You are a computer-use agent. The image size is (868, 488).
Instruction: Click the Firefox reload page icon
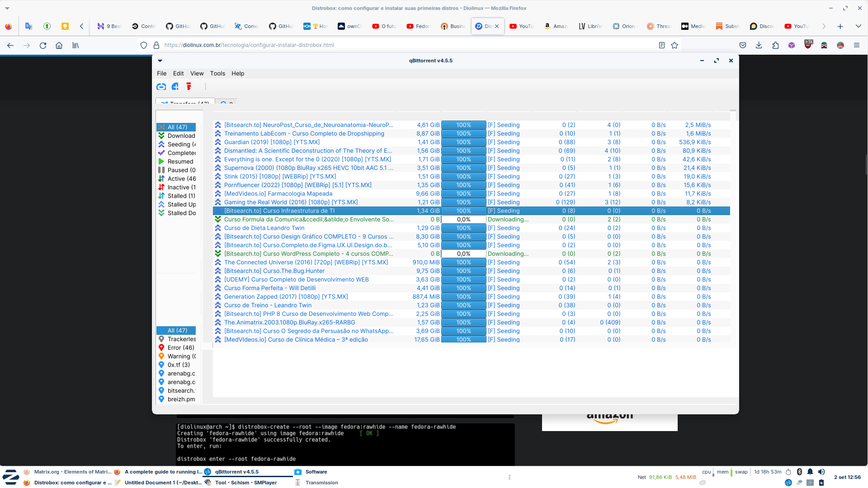click(x=43, y=45)
